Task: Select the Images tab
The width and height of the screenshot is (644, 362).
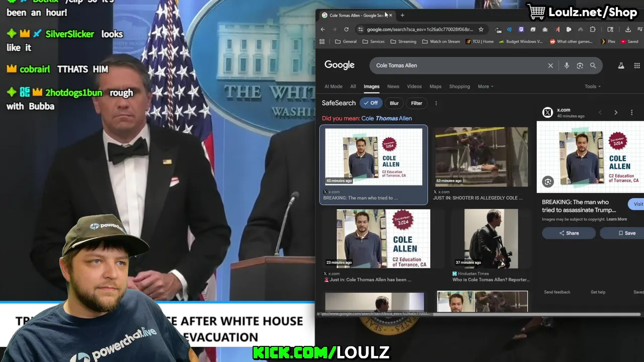Action: click(x=371, y=86)
